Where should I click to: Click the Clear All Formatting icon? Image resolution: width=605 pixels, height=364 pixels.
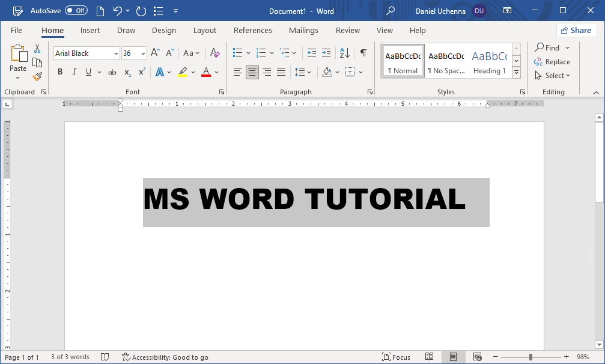pos(215,53)
